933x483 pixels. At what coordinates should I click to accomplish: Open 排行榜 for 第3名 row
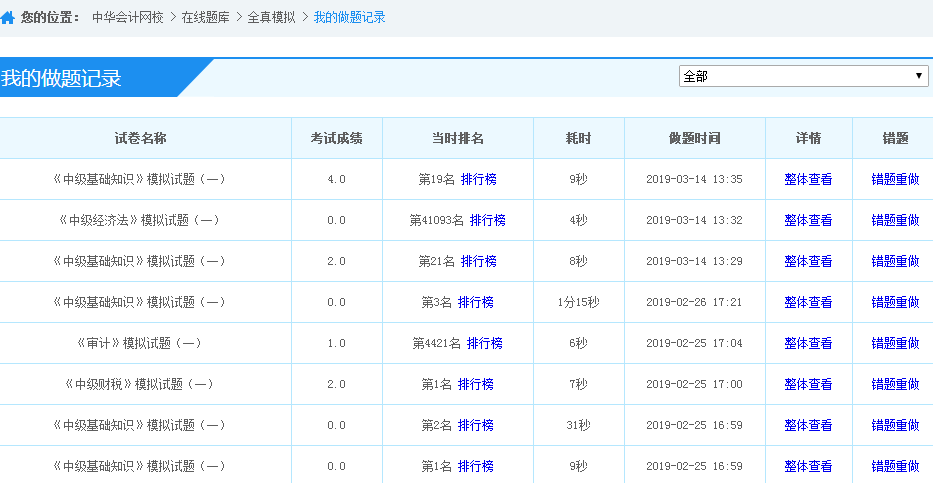click(475, 303)
